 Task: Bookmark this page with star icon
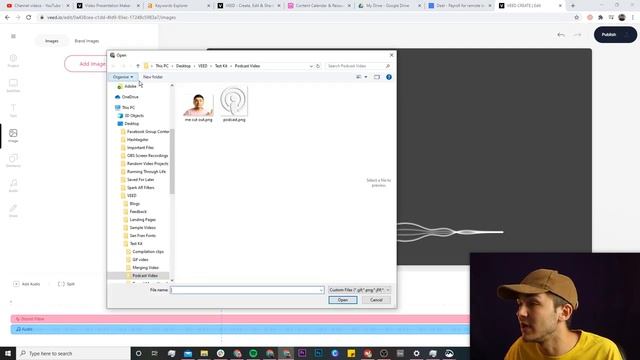coord(577,18)
